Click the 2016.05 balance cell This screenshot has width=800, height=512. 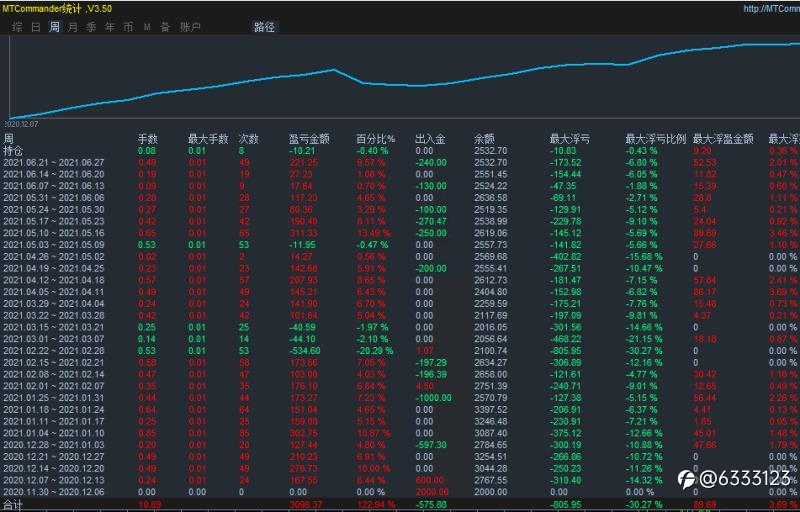(490, 327)
